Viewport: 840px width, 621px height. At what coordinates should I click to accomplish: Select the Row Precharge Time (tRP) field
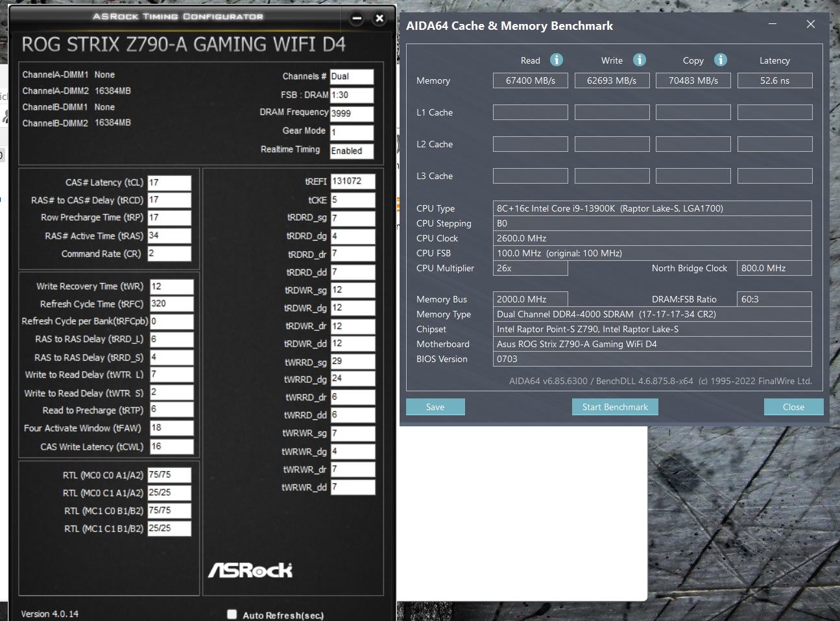pos(169,217)
